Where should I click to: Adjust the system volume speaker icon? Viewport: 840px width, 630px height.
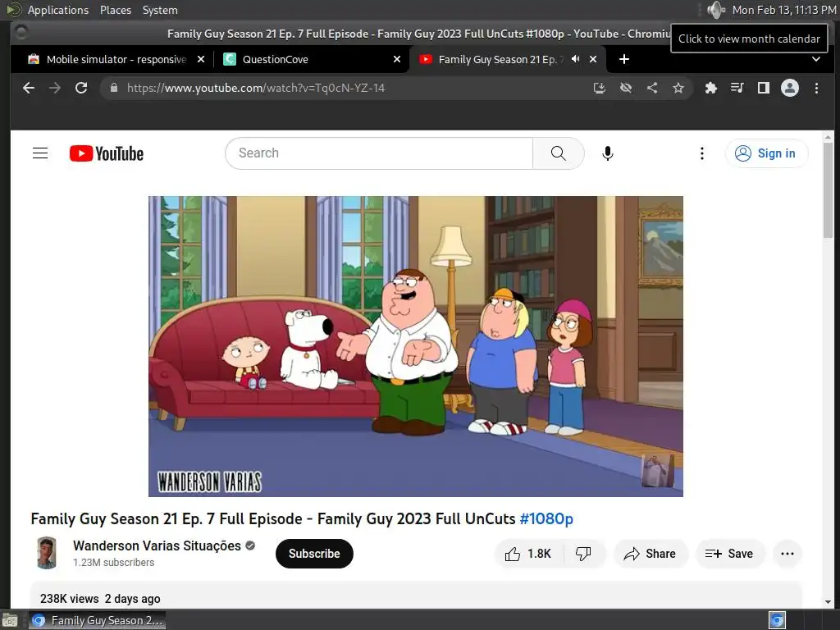click(x=715, y=10)
